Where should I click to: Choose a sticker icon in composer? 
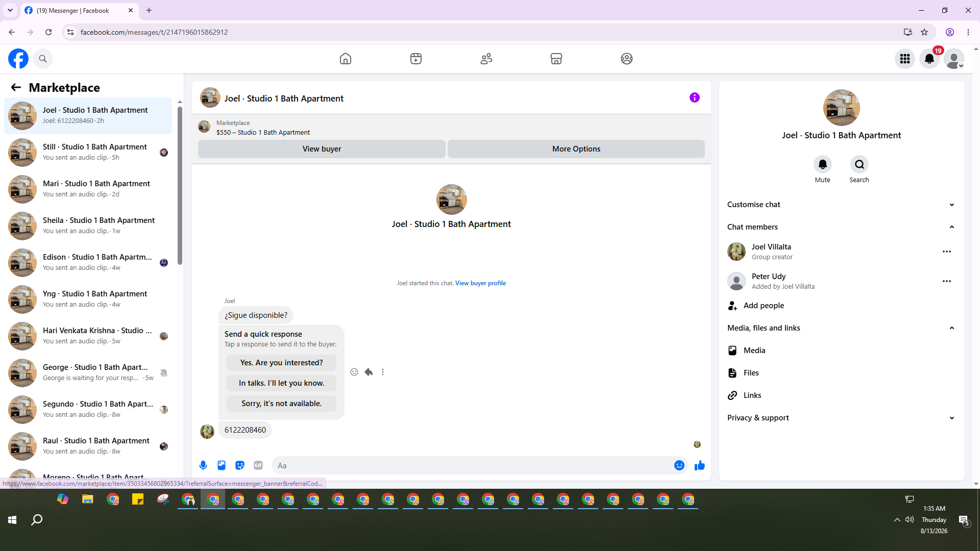(x=240, y=465)
